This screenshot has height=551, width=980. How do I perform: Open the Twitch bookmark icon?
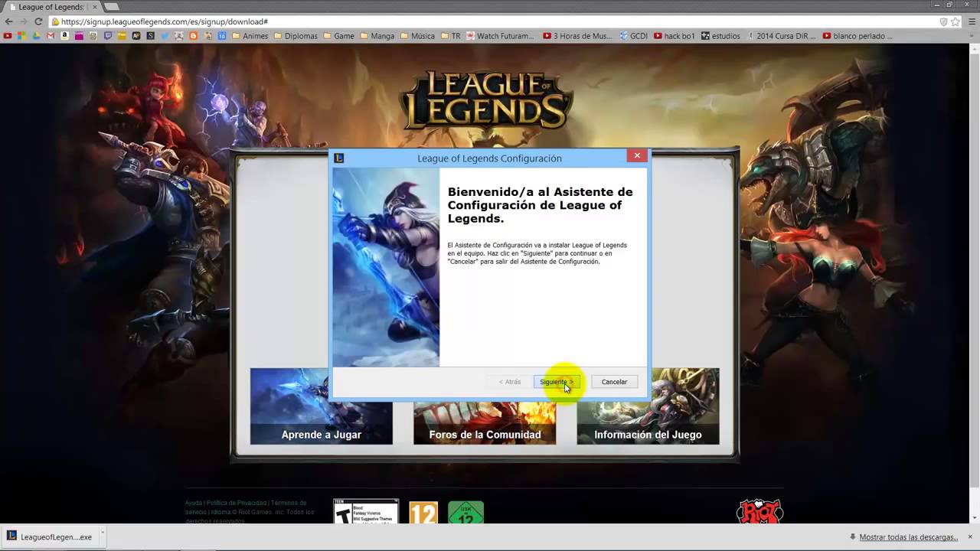[108, 36]
